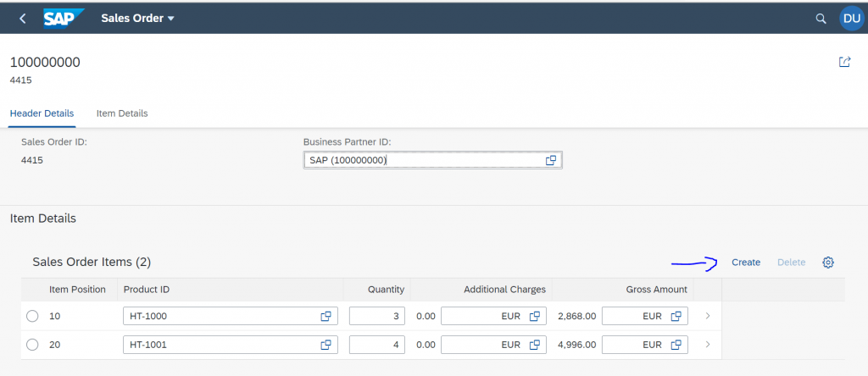This screenshot has width=868, height=376.
Task: Select the radio button for item 20
Action: (32, 345)
